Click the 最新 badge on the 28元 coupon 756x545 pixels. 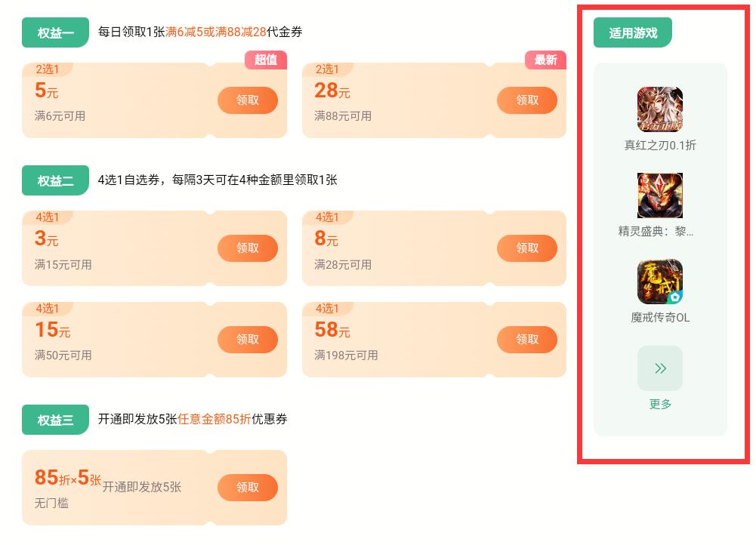tap(545, 60)
